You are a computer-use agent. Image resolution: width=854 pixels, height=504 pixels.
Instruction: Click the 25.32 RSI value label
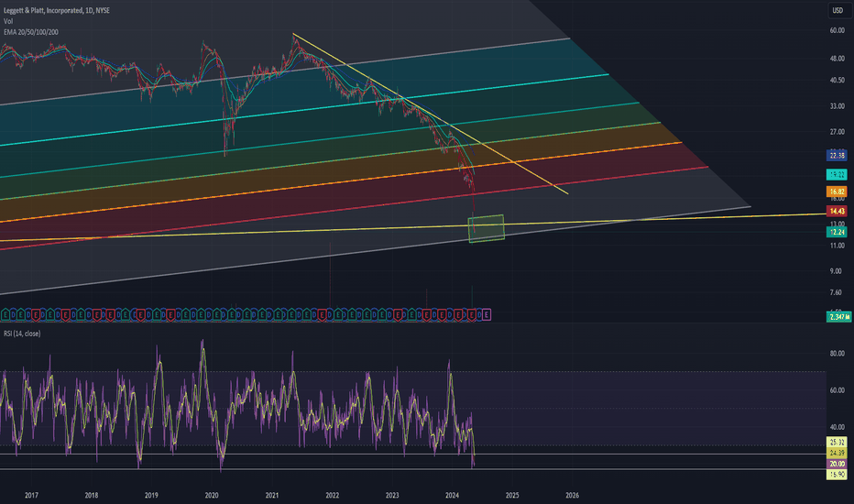tap(837, 442)
